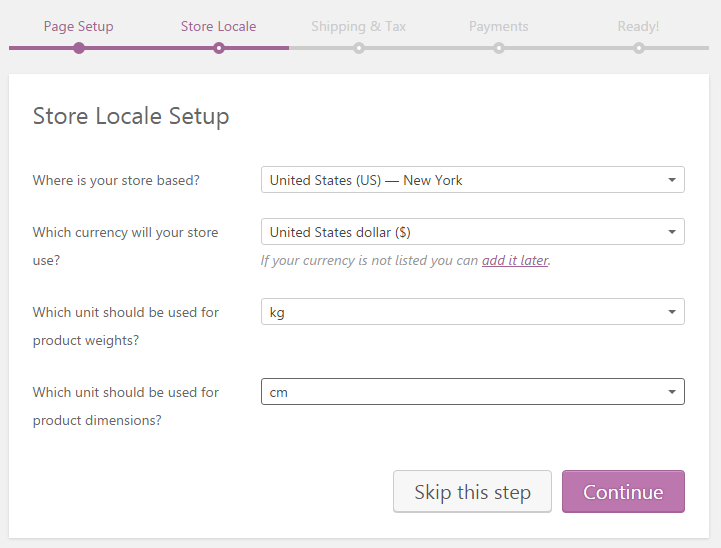Follow the 'add it later' link
Image resolution: width=721 pixels, height=548 pixels.
coord(515,260)
